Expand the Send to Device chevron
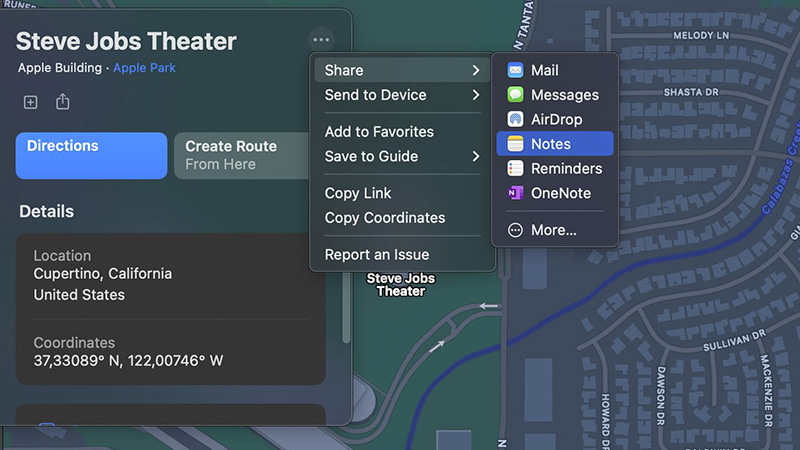The height and width of the screenshot is (450, 800). 476,94
